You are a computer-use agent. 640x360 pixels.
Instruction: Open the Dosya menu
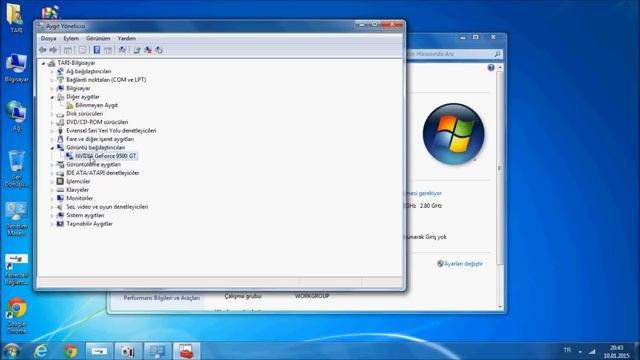pyautogui.click(x=49, y=38)
